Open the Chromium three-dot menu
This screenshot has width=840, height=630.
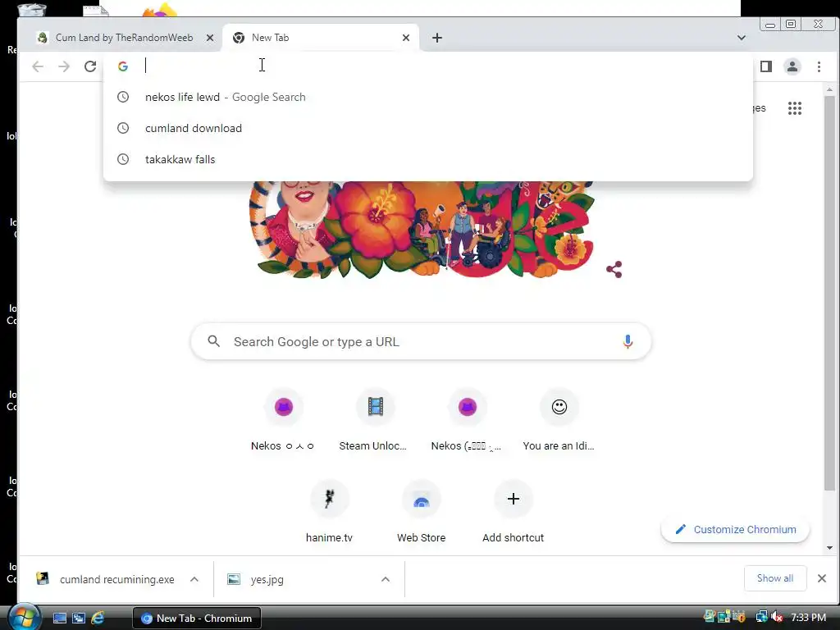(819, 66)
